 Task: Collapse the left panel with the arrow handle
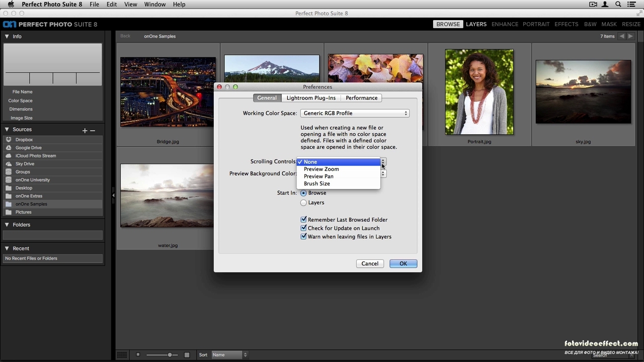click(113, 195)
